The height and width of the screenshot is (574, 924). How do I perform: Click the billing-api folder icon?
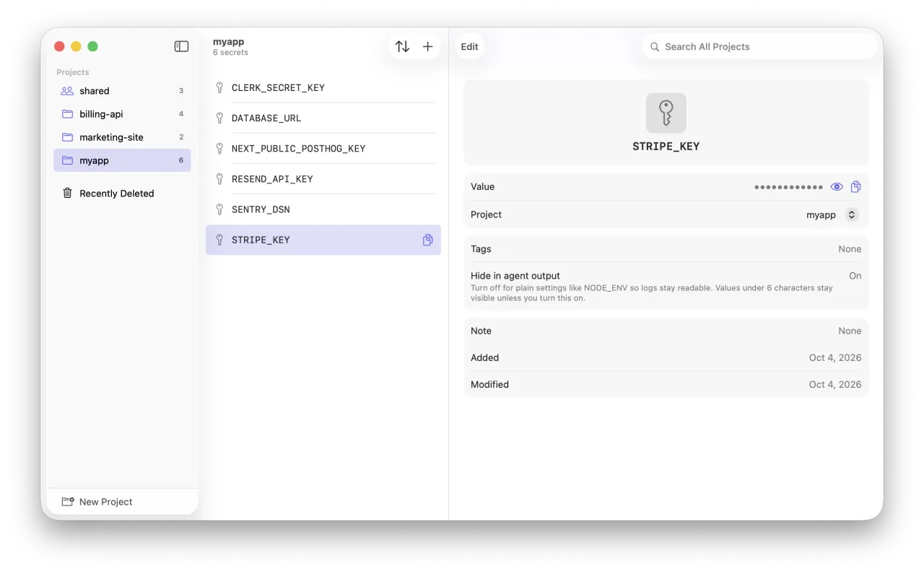click(67, 114)
